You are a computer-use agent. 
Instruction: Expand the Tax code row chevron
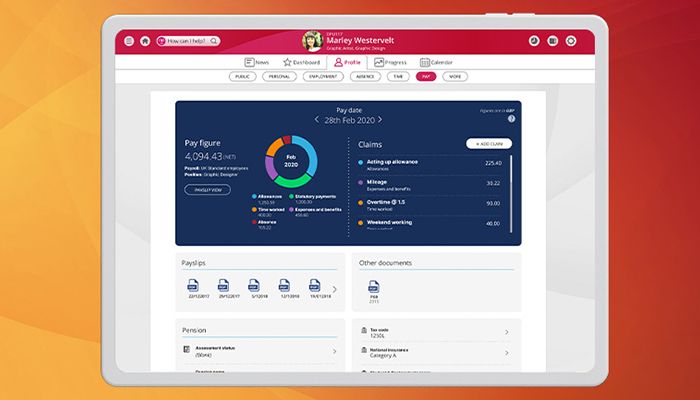(x=507, y=332)
